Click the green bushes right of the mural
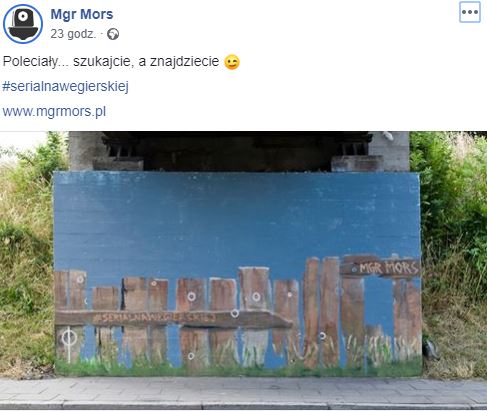487x411 pixels. pyautogui.click(x=453, y=207)
